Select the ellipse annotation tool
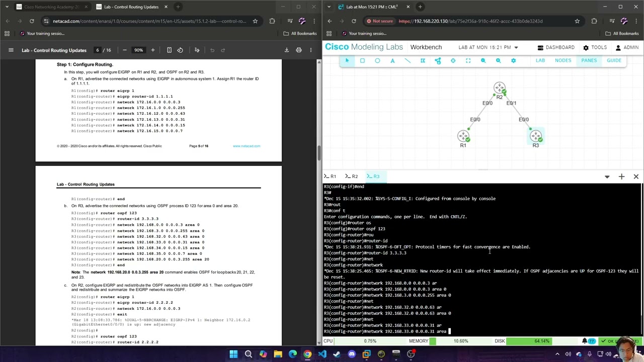This screenshot has height=362, width=644. pos(377,60)
